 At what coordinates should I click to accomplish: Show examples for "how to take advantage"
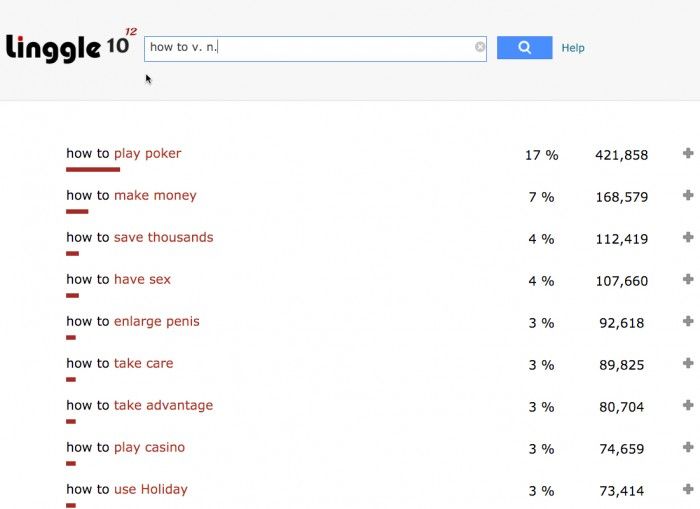[688, 406]
